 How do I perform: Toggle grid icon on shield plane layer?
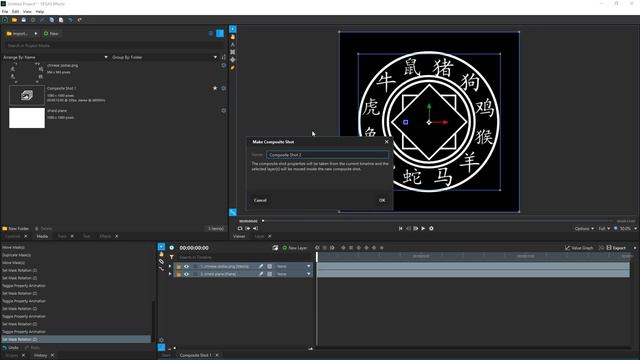(x=270, y=274)
